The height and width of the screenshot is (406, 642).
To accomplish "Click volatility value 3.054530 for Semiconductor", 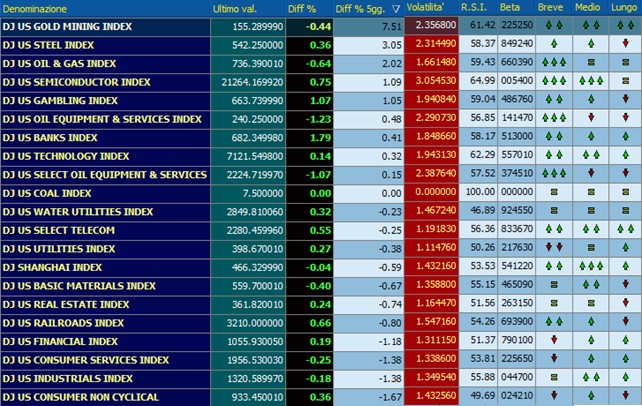I will 436,81.
